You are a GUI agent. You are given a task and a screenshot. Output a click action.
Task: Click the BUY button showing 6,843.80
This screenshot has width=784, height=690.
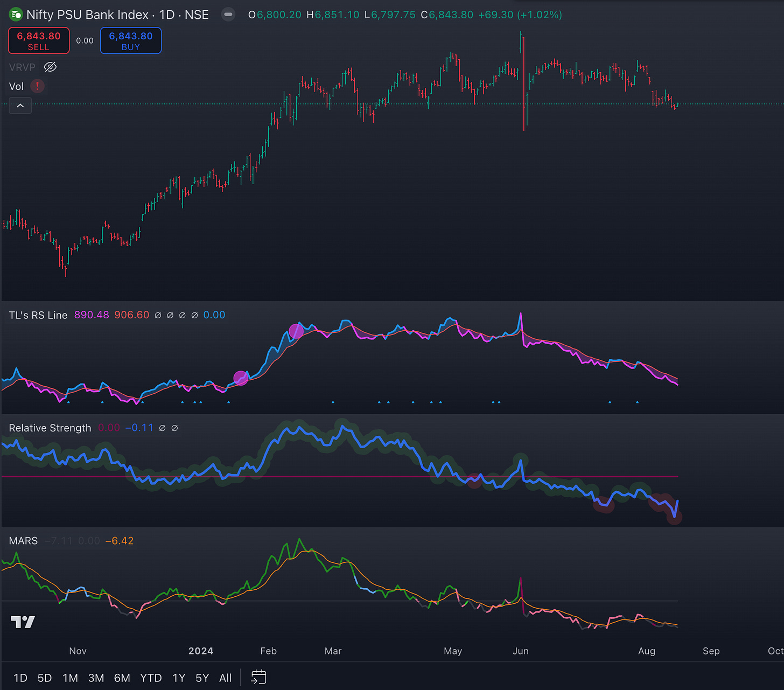[130, 40]
